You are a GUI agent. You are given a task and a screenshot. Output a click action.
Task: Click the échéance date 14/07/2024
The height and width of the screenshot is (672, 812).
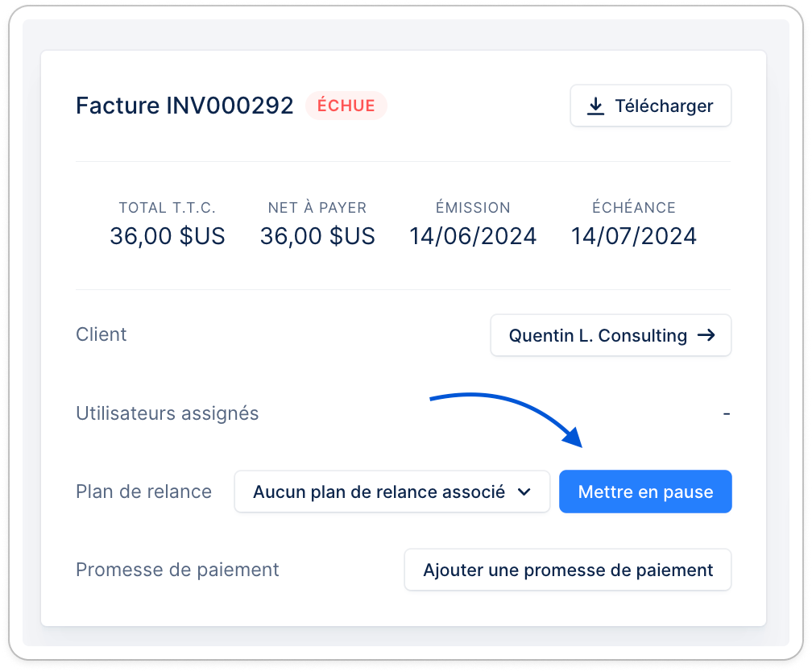point(634,236)
